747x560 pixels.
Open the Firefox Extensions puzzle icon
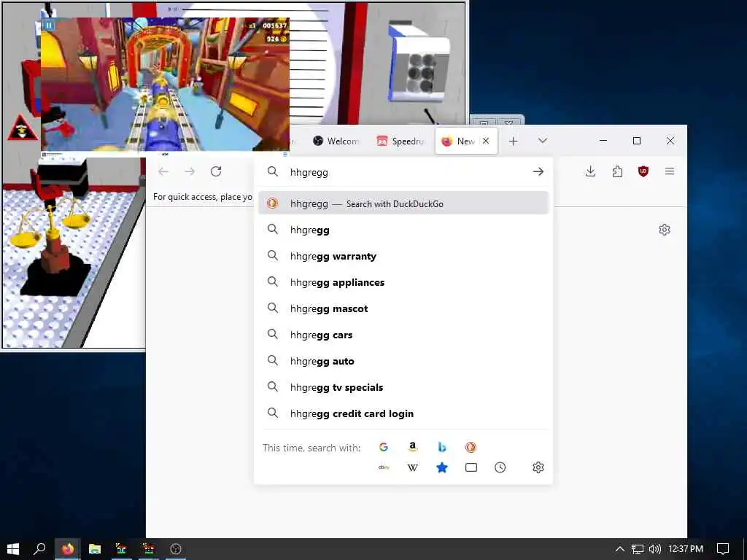point(617,171)
